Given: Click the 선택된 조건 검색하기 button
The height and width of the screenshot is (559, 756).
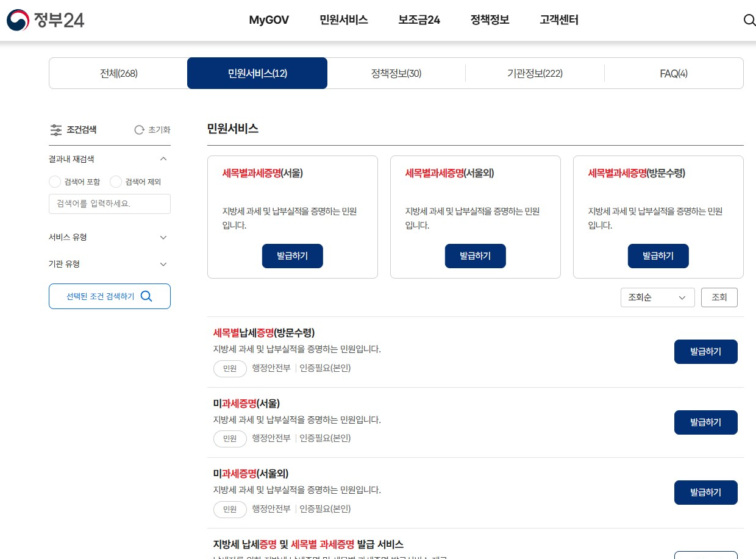Looking at the screenshot, I should pos(110,296).
